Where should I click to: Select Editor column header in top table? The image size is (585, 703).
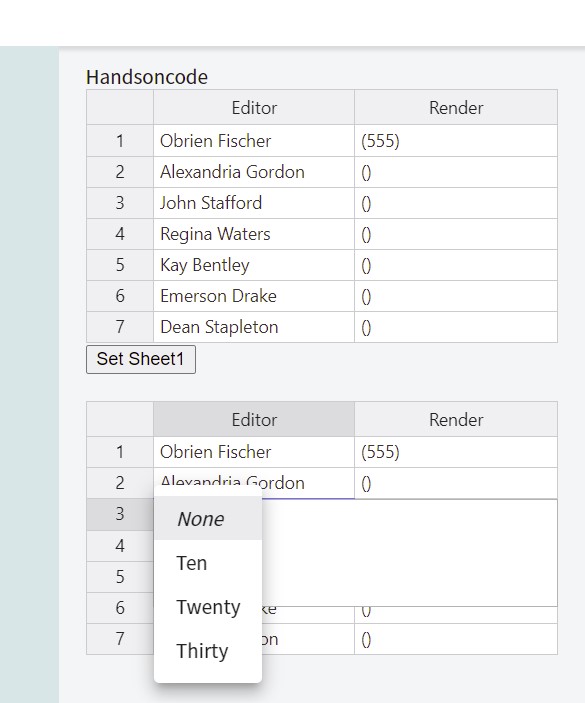coord(254,108)
